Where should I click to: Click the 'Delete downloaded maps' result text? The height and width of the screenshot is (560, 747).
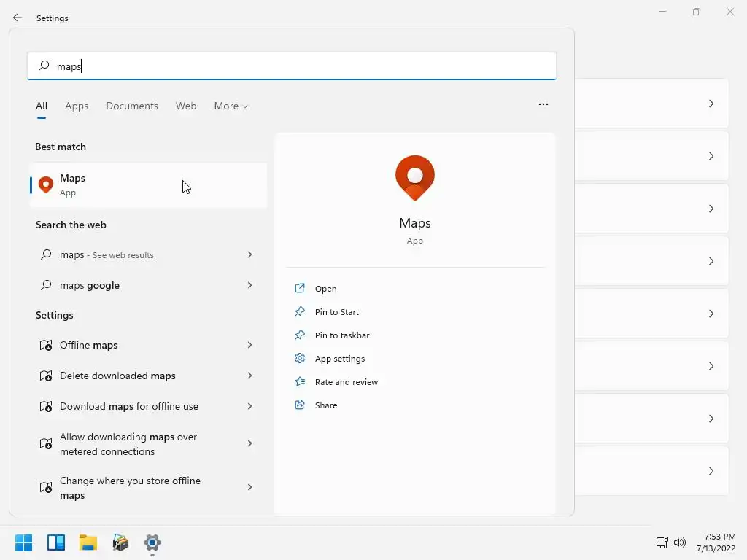117,376
